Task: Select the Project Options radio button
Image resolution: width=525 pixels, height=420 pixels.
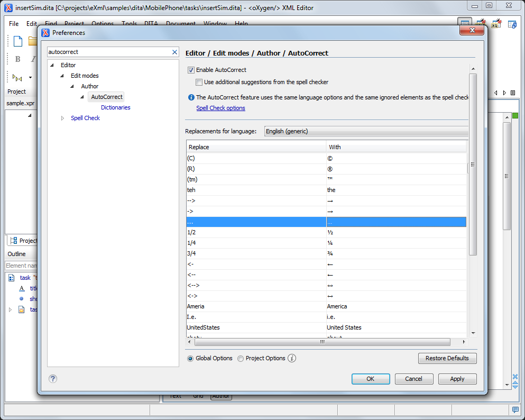Action: tap(241, 358)
